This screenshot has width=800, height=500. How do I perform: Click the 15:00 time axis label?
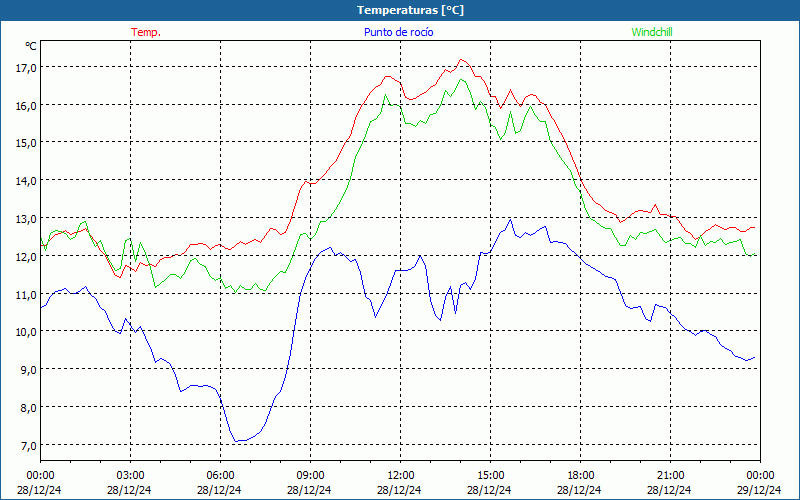click(490, 476)
